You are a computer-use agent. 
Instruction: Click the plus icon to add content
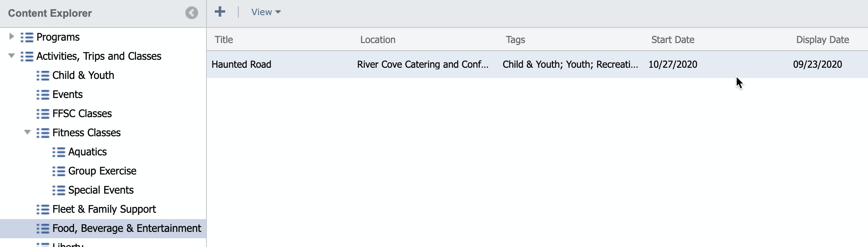(x=220, y=12)
